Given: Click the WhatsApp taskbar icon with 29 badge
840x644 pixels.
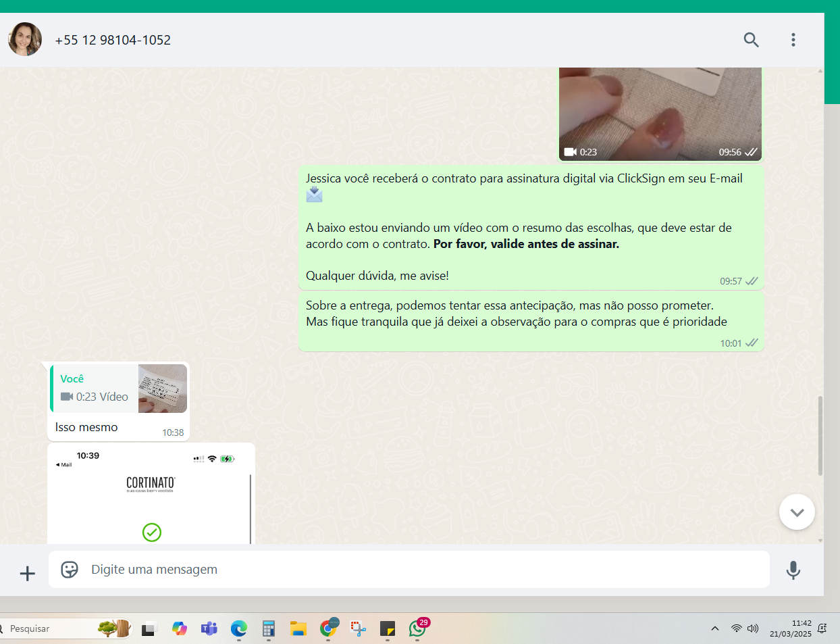Looking at the screenshot, I should tap(419, 627).
